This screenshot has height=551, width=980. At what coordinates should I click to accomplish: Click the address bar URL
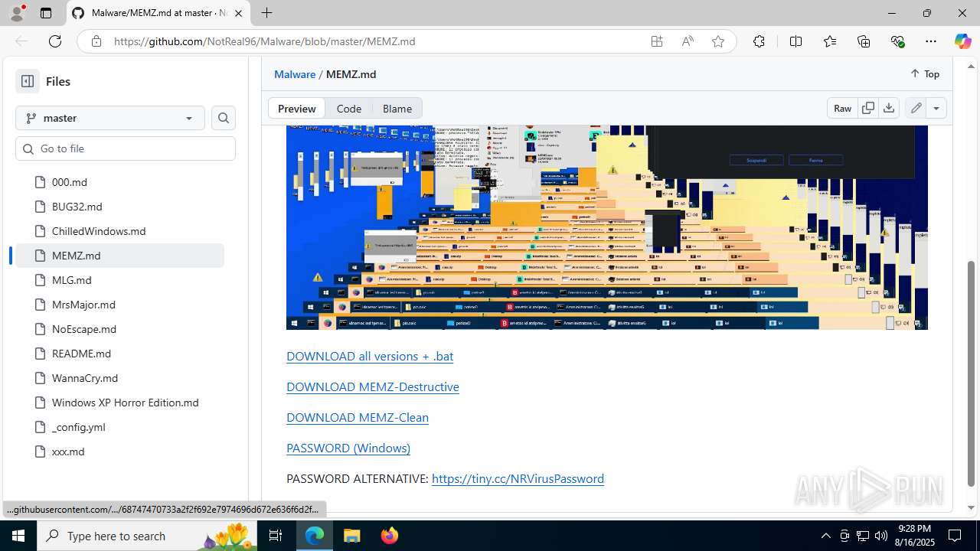265,41
